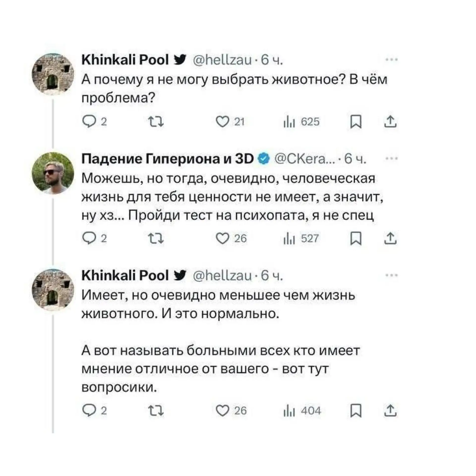This screenshot has height=476, width=476.
Task: Open Падение Гипериона и 3D profile name
Action: (167, 159)
